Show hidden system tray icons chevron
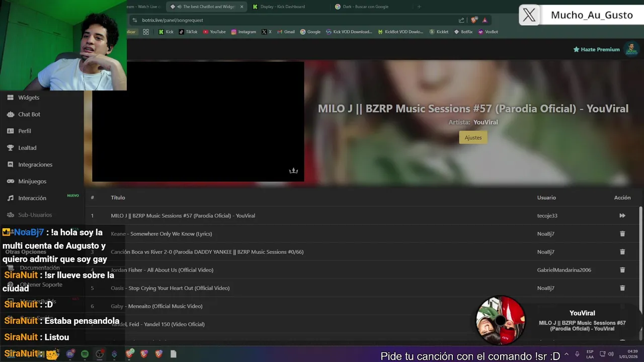This screenshot has height=362, width=644. 567,354
